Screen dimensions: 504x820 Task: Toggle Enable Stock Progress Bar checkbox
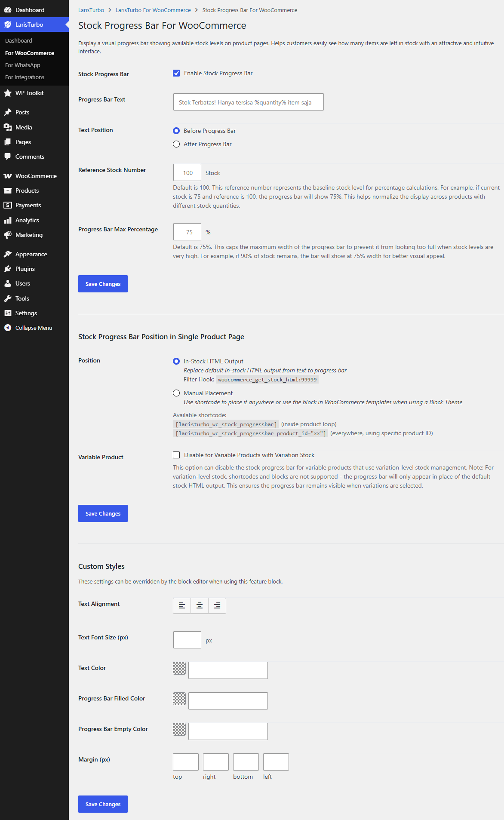pos(176,73)
